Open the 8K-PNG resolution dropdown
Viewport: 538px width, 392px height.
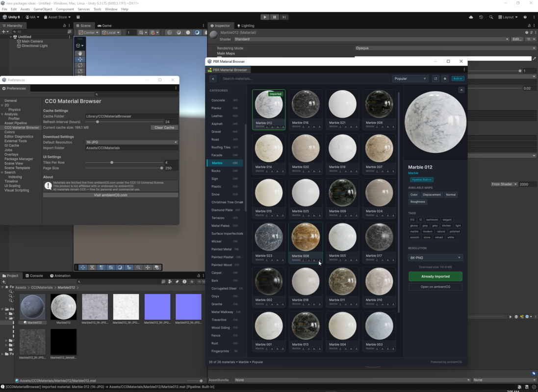tap(436, 258)
